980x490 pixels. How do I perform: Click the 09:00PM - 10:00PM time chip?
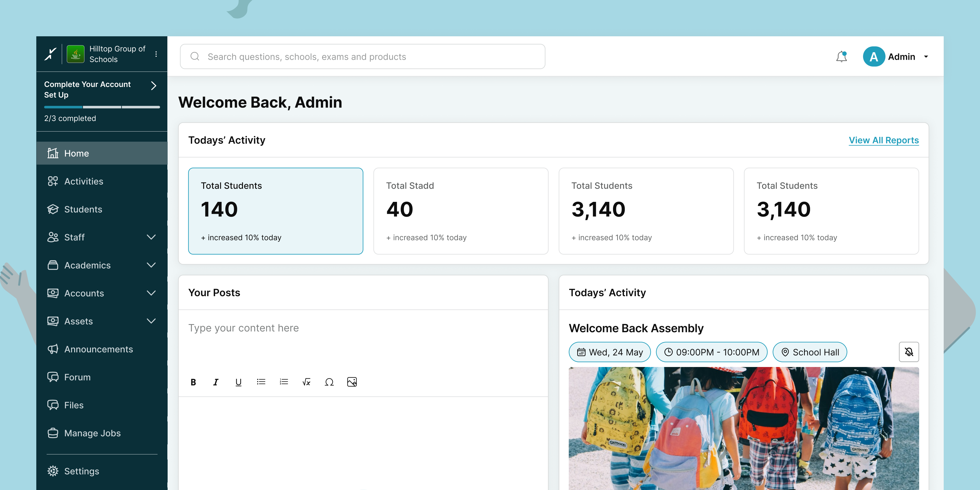(x=712, y=352)
